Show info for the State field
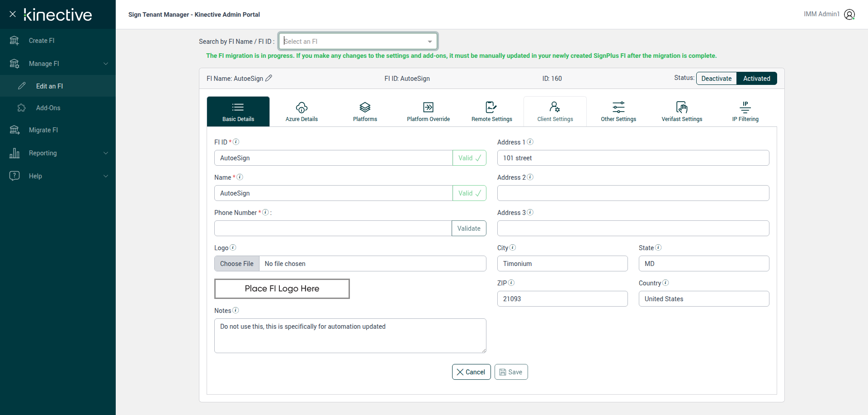Image resolution: width=868 pixels, height=415 pixels. [x=658, y=247]
